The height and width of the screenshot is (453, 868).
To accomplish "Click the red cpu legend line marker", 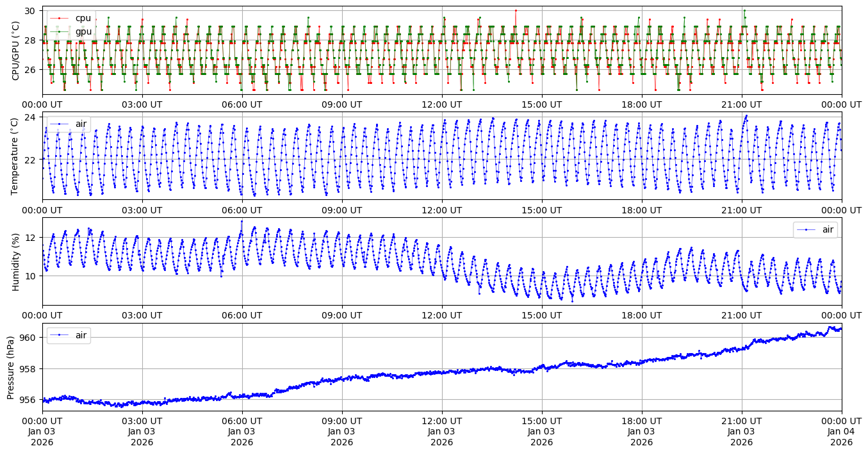I will (60, 19).
